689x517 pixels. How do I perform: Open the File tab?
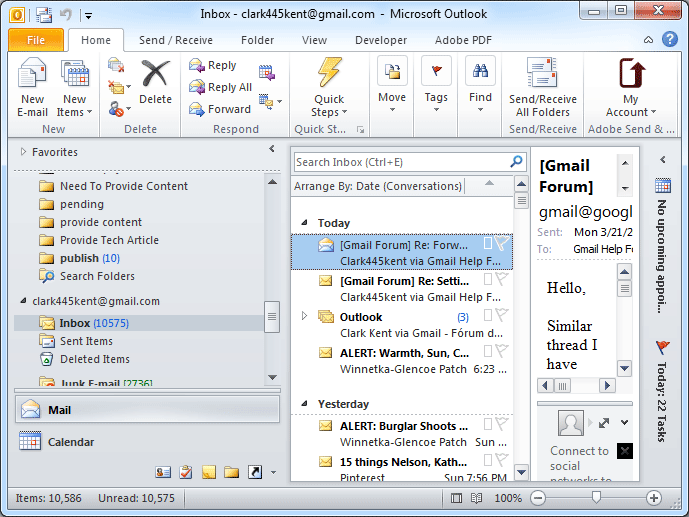click(x=36, y=40)
